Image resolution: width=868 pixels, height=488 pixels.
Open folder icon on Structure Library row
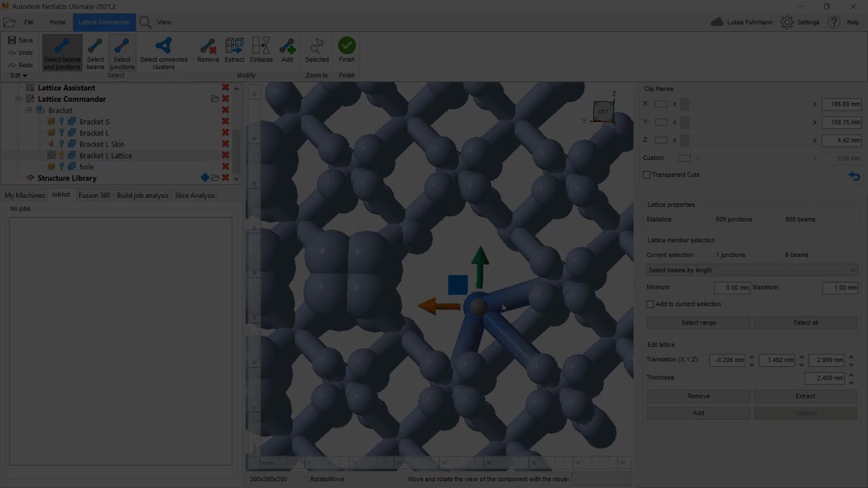[x=215, y=178]
